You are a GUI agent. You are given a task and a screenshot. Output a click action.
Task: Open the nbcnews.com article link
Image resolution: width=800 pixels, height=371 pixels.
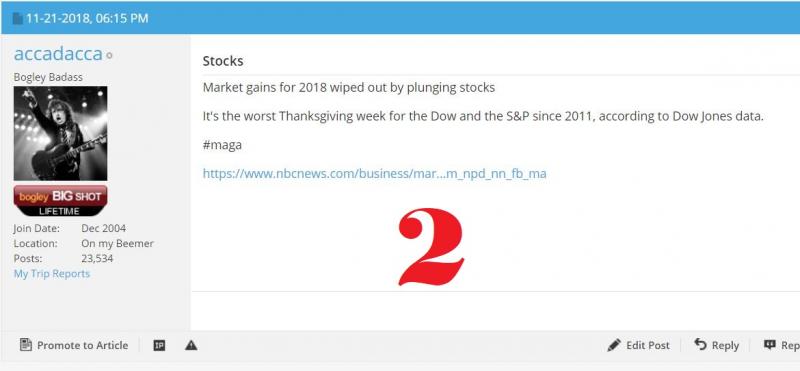[x=374, y=174]
